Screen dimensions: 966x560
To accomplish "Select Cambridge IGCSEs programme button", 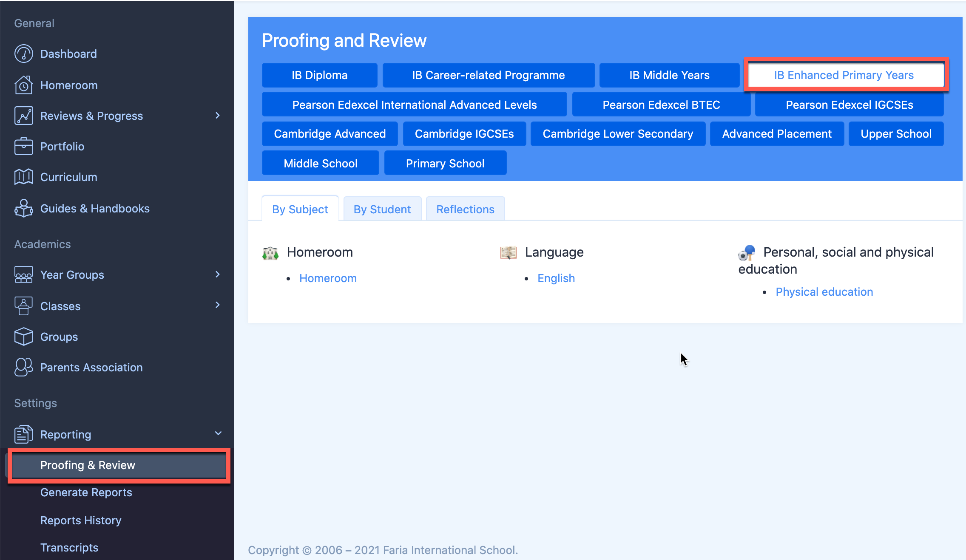I will click(x=464, y=134).
